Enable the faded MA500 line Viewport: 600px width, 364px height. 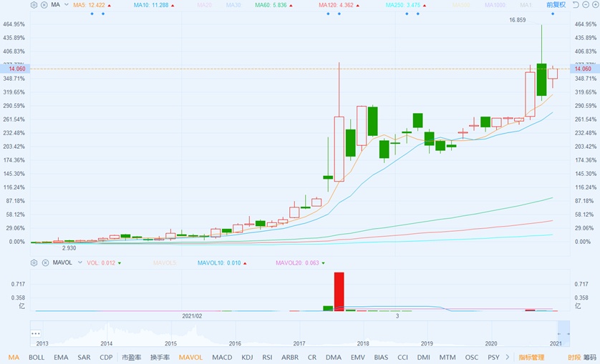[462, 5]
